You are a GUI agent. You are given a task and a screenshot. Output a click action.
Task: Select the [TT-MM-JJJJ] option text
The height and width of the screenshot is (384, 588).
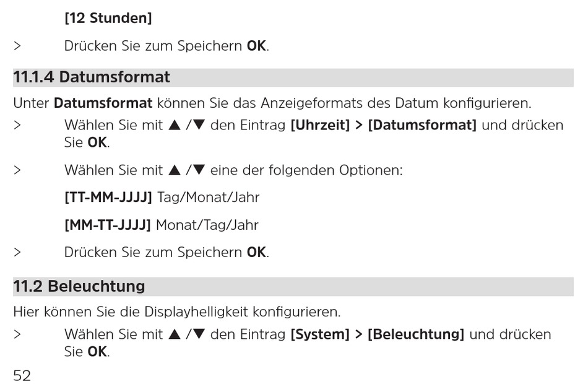[108, 198]
